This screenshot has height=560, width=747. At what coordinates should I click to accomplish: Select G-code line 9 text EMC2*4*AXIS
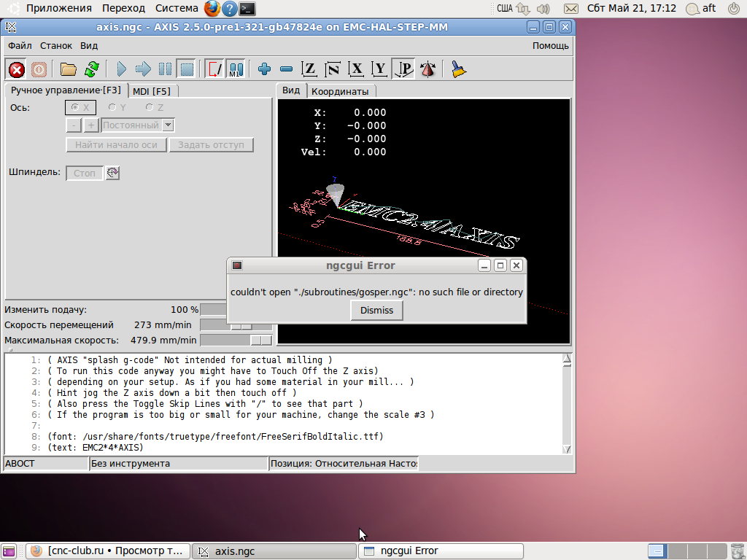point(96,448)
